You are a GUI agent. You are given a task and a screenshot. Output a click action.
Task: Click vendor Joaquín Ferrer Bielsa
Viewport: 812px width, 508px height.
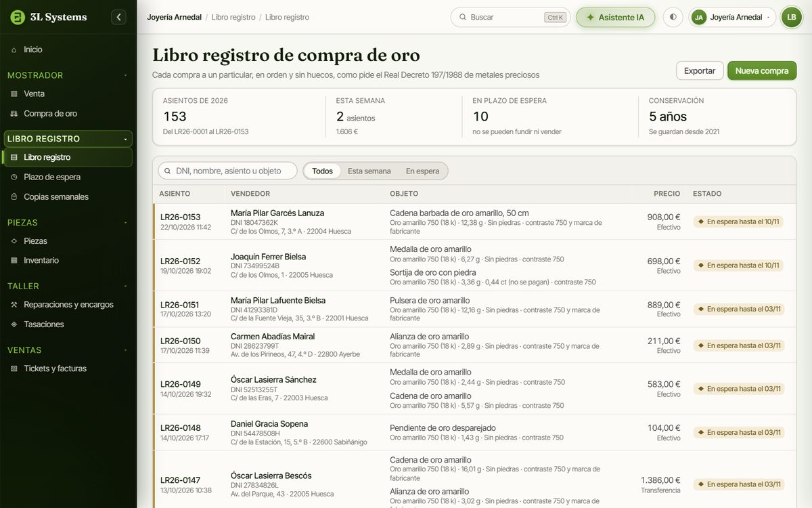pyautogui.click(x=268, y=257)
